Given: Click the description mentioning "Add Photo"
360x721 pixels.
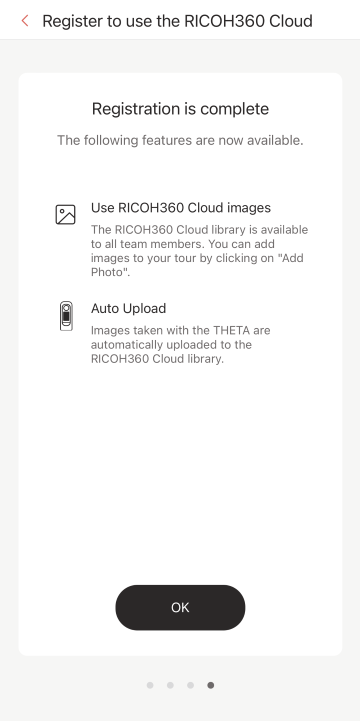Looking at the screenshot, I should 200,251.
